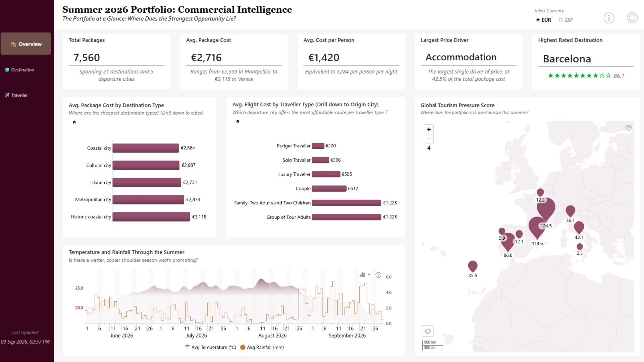This screenshot has width=644, height=362.
Task: Click the Cultural city bar
Action: tap(146, 165)
